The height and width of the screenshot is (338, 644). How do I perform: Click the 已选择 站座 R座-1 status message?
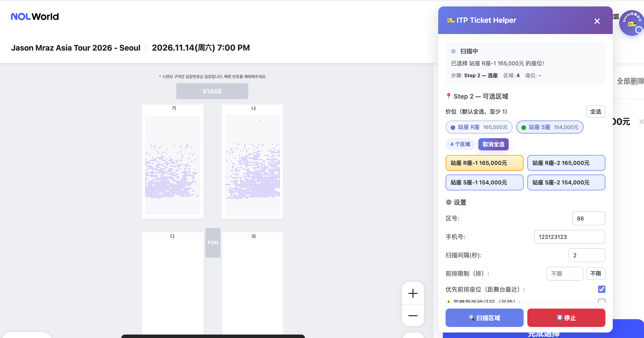(x=497, y=63)
